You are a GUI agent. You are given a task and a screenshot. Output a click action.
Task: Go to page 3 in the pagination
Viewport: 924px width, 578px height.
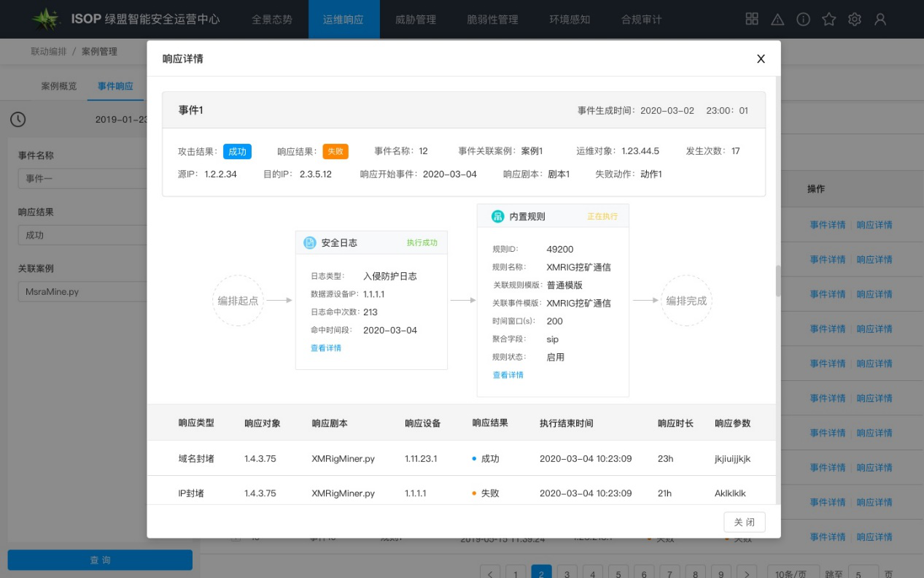[x=567, y=574]
